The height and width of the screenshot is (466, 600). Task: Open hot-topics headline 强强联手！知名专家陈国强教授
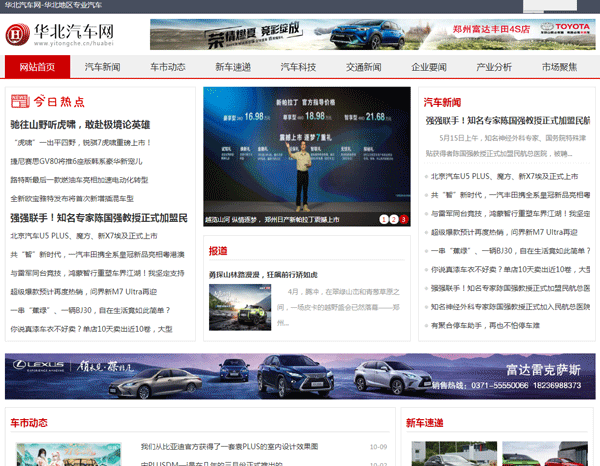(x=99, y=218)
